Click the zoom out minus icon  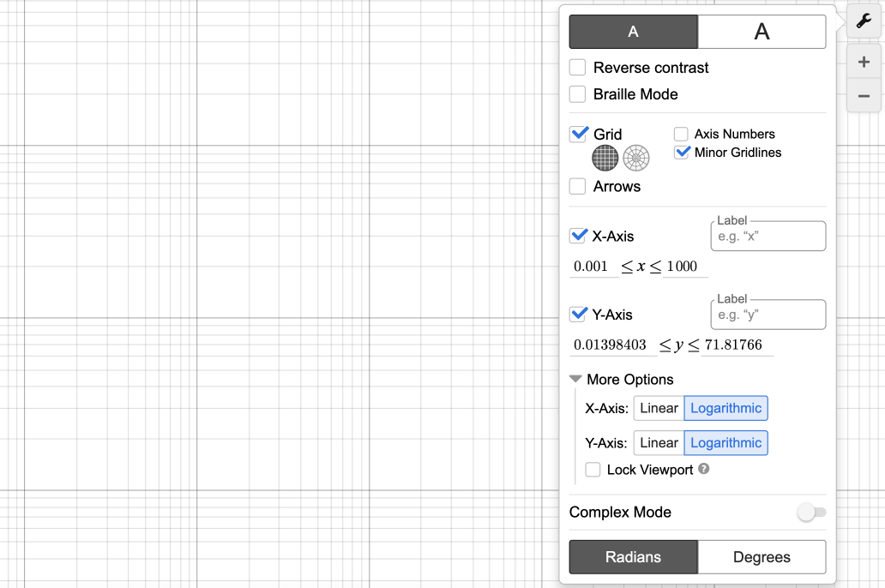[864, 96]
